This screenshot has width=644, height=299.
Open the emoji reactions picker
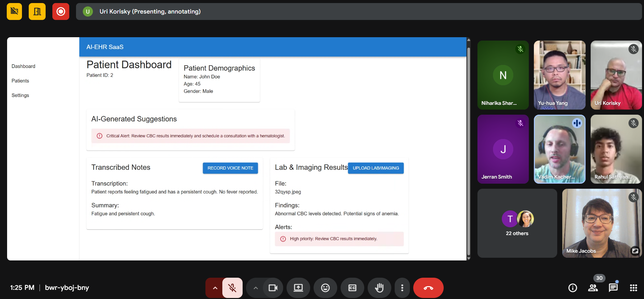pyautogui.click(x=325, y=288)
